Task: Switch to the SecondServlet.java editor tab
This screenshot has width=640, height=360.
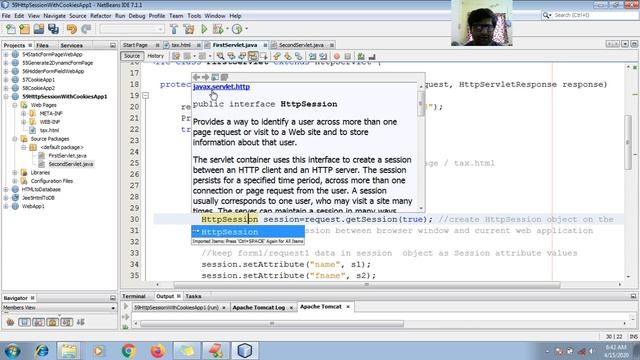Action: pos(301,45)
